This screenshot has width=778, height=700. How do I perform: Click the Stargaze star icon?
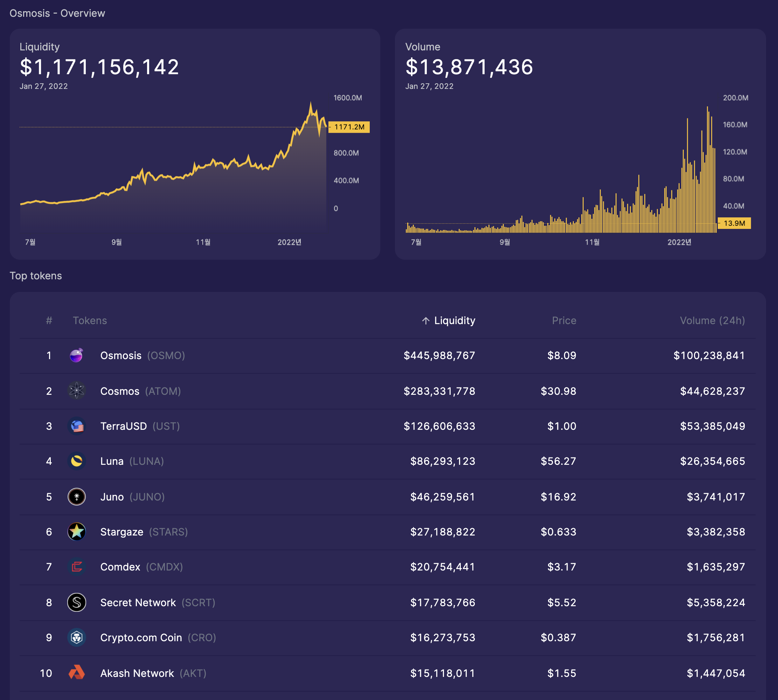(77, 532)
